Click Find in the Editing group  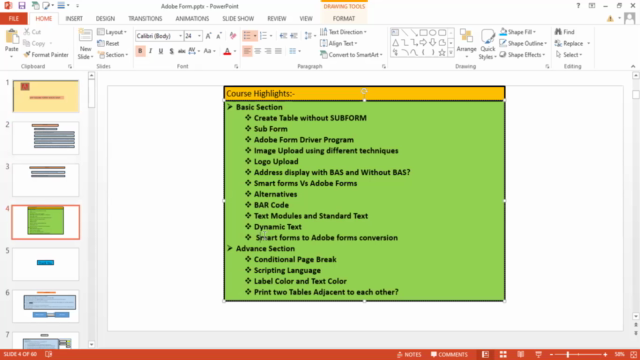(x=565, y=32)
